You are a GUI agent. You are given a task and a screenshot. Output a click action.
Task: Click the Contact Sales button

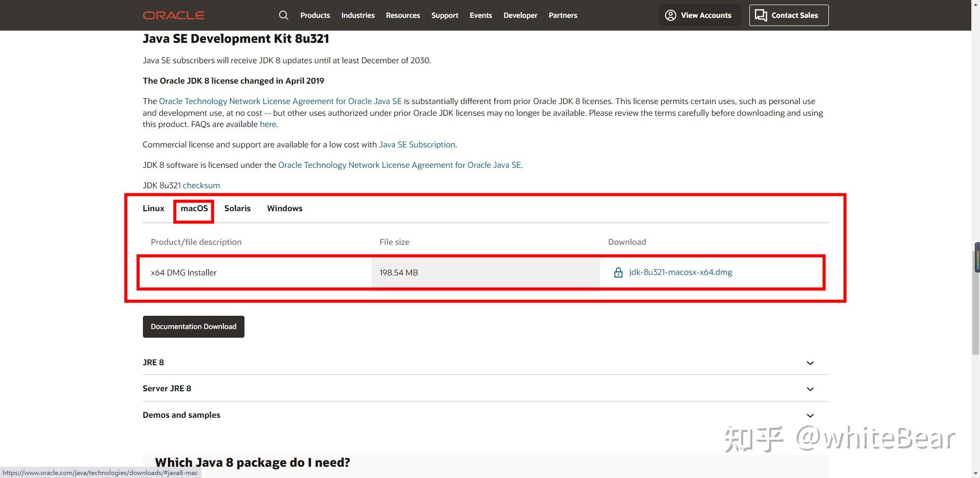pyautogui.click(x=789, y=15)
